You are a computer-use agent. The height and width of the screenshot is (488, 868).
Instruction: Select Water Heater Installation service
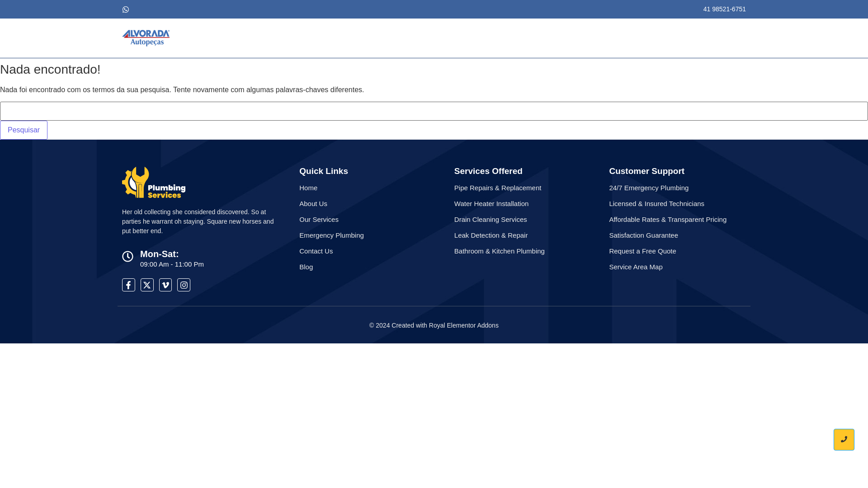coord(491,204)
